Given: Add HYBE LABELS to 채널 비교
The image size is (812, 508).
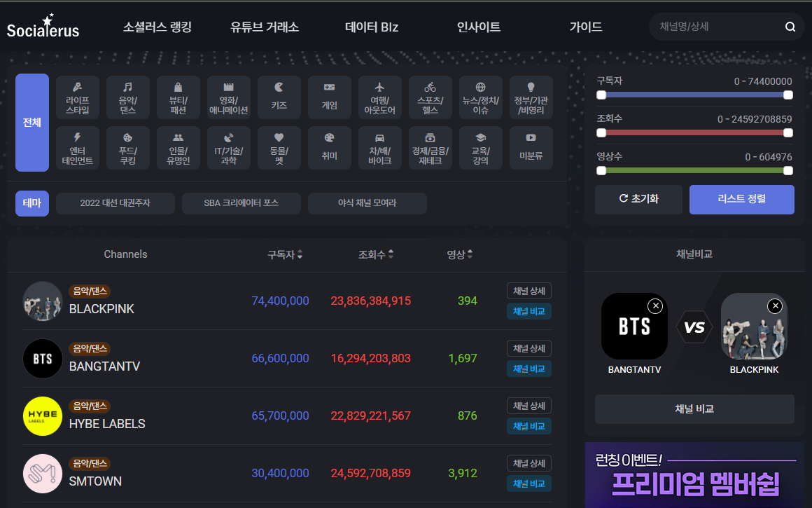Looking at the screenshot, I should (528, 426).
